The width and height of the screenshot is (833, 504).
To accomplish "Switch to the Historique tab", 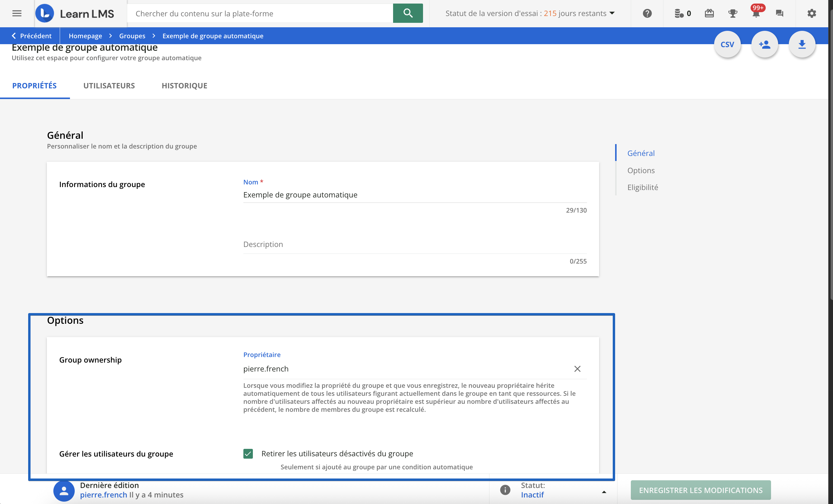I will click(184, 86).
